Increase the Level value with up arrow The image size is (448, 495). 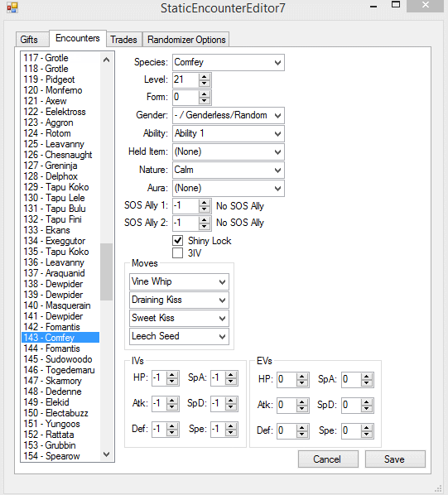click(x=205, y=77)
